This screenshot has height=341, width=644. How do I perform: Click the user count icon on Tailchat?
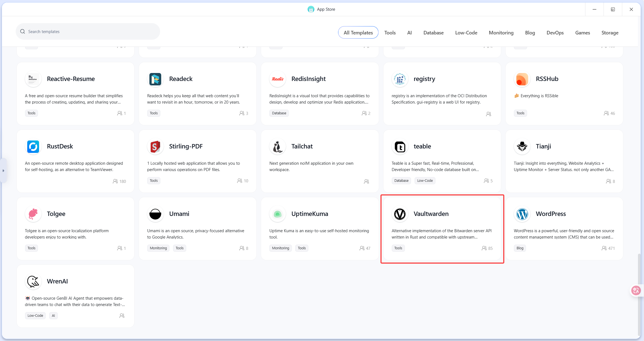pyautogui.click(x=366, y=182)
